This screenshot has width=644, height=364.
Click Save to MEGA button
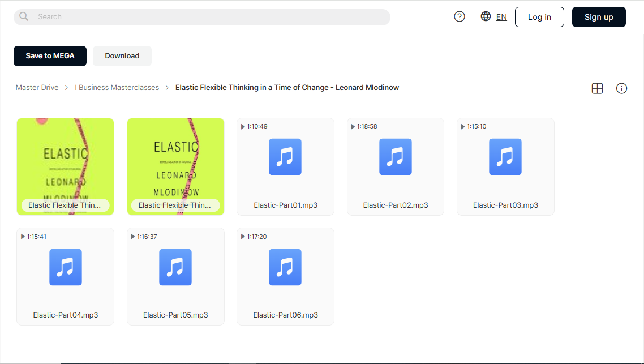[50, 56]
